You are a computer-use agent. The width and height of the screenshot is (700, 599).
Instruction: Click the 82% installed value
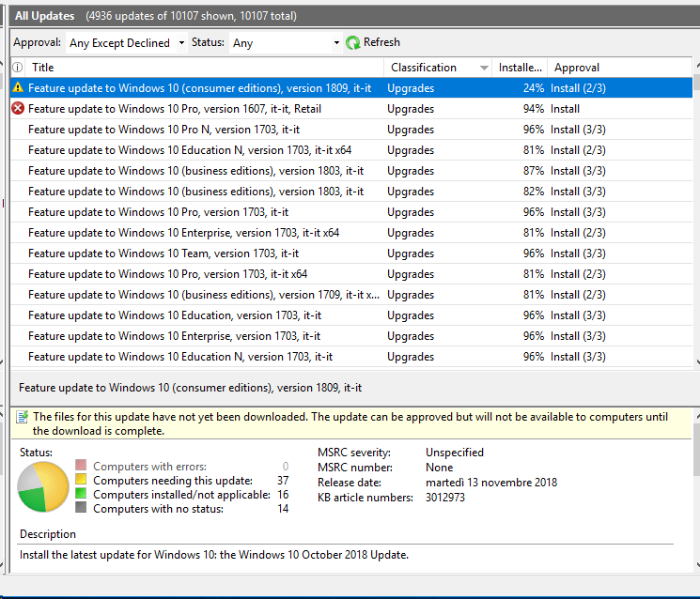534,192
